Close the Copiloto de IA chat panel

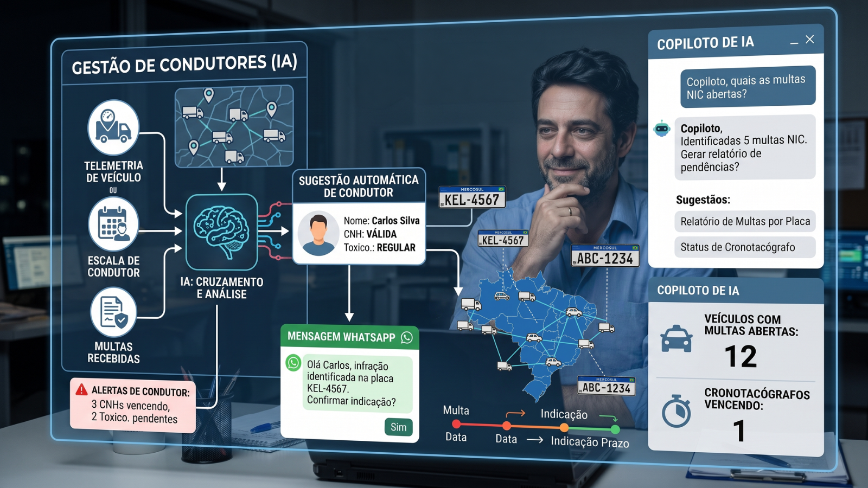(810, 39)
